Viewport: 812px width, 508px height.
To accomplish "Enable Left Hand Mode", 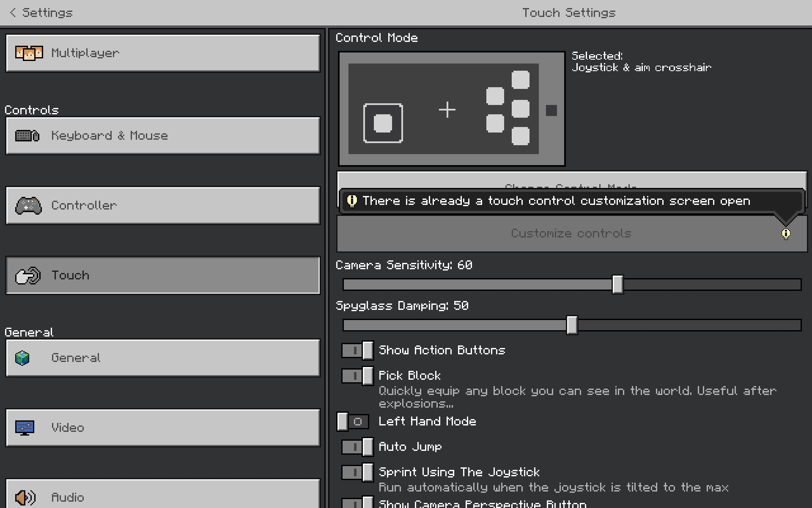I will (x=353, y=422).
